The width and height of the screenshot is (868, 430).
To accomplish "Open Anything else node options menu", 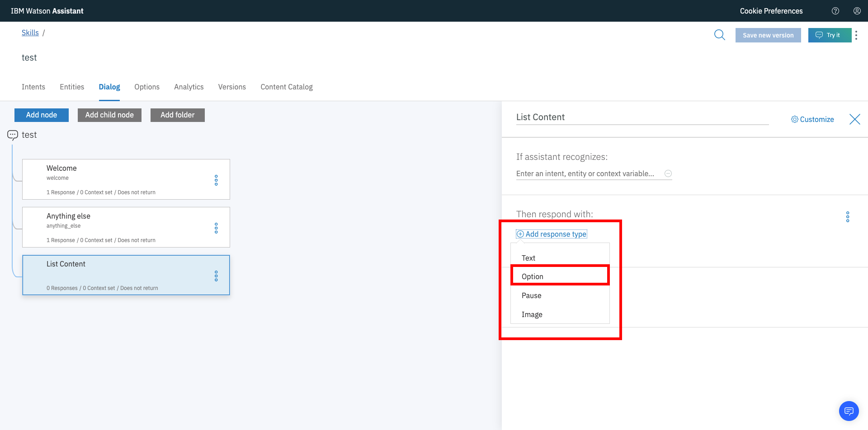I will 216,228.
